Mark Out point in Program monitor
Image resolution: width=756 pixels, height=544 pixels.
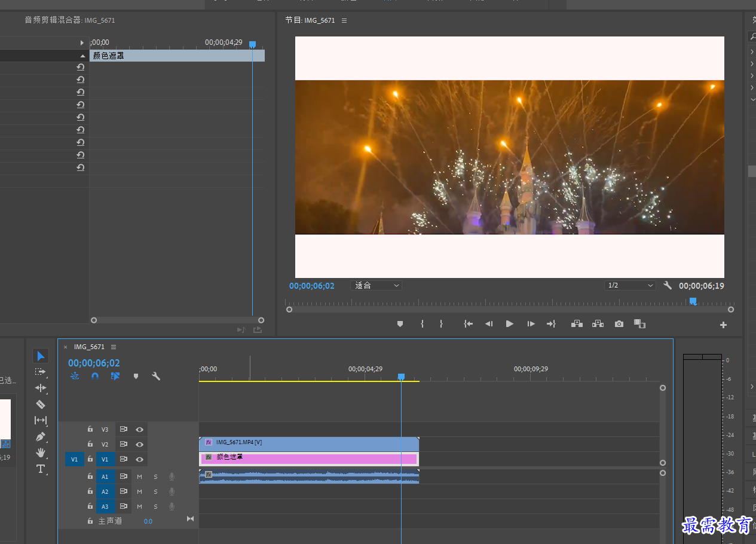(x=441, y=324)
